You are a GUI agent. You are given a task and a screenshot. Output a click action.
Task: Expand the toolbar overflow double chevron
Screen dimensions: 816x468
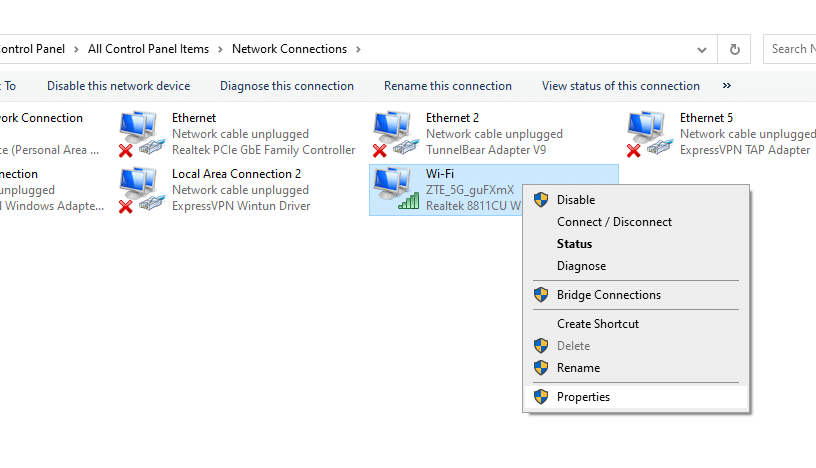[x=727, y=86]
